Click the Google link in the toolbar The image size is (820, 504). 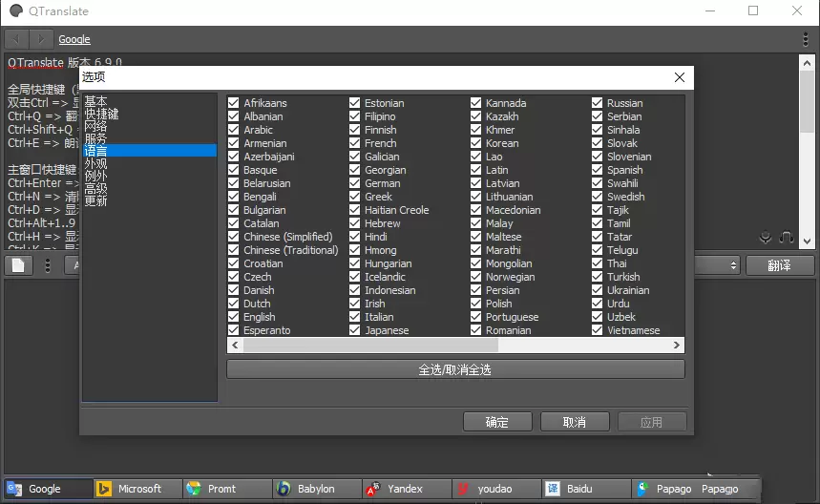tap(74, 39)
